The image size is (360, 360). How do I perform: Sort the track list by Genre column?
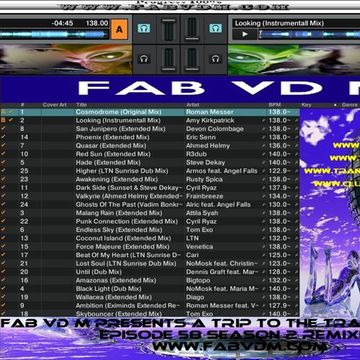tap(350, 105)
